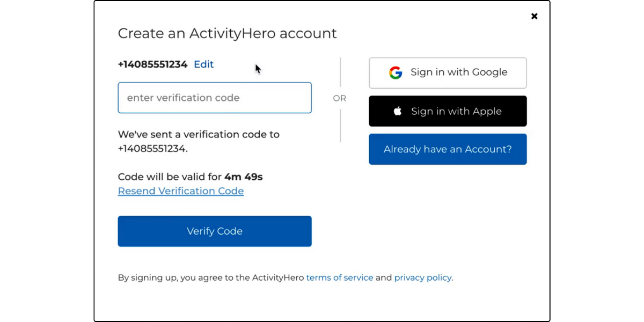Click the By signing up agreement text
The width and height of the screenshot is (644, 322).
pyautogui.click(x=286, y=278)
